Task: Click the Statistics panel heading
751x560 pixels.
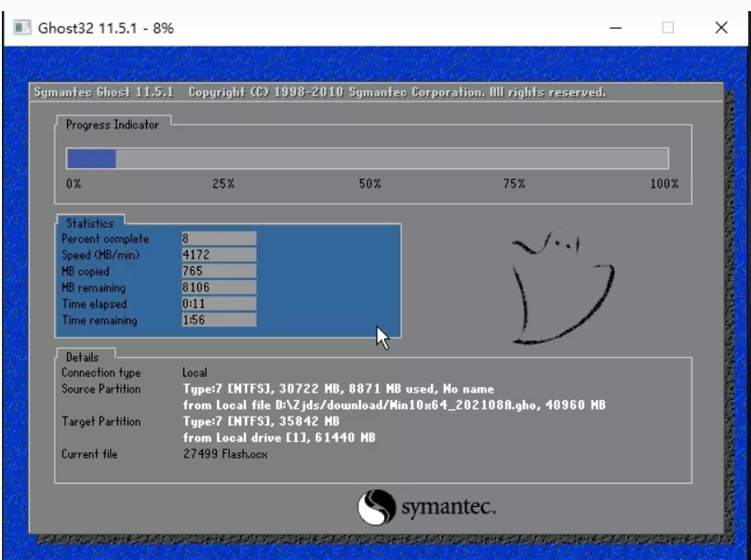Action: 90,223
